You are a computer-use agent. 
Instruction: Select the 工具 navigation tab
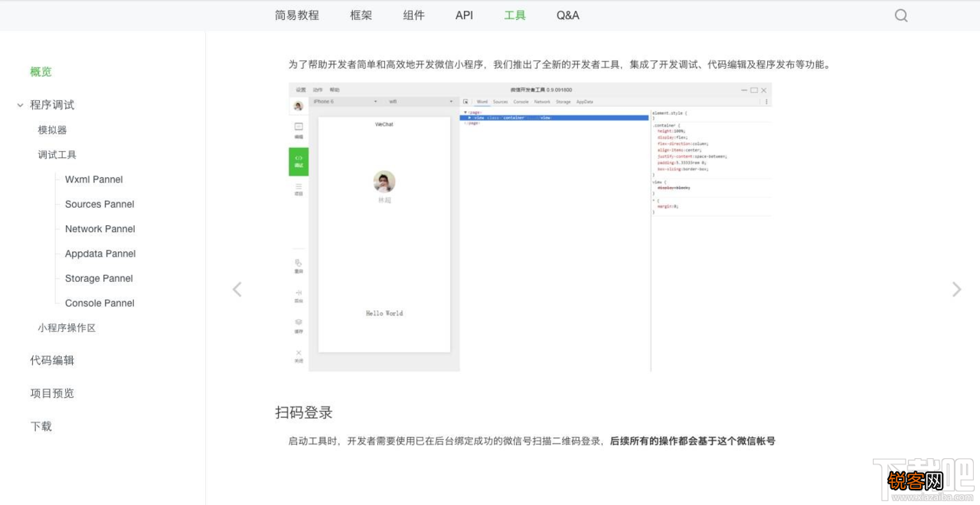[x=515, y=15]
